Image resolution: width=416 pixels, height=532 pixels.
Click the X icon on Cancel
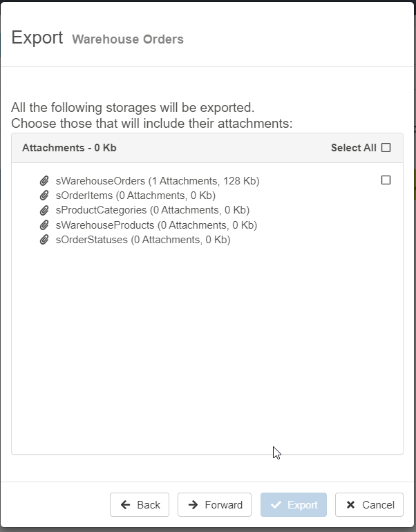(x=350, y=505)
